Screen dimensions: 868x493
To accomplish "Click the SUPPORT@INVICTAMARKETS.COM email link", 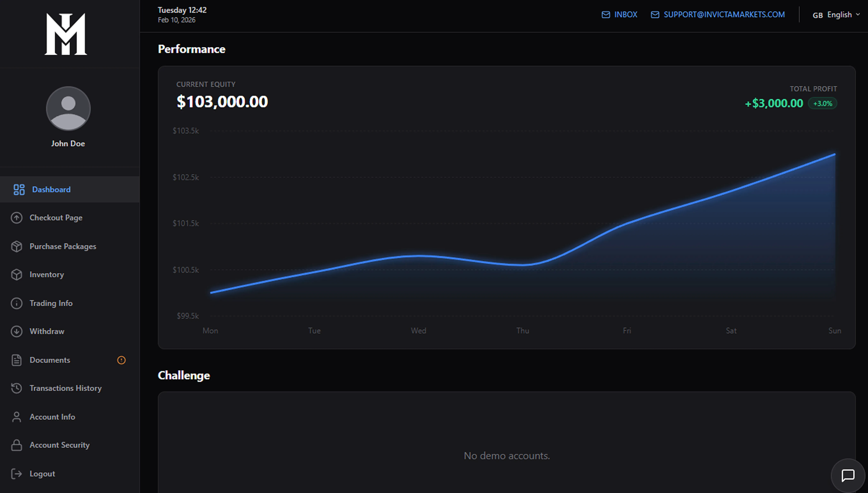I will pos(724,15).
